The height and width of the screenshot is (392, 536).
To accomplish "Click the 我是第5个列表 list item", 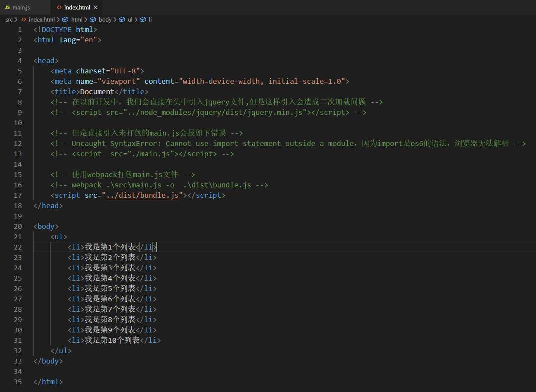I will click(112, 288).
